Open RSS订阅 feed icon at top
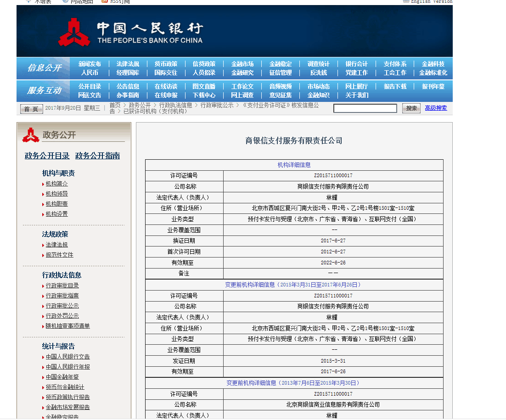Viewport: 506px width, 420px height. pyautogui.click(x=104, y=1)
